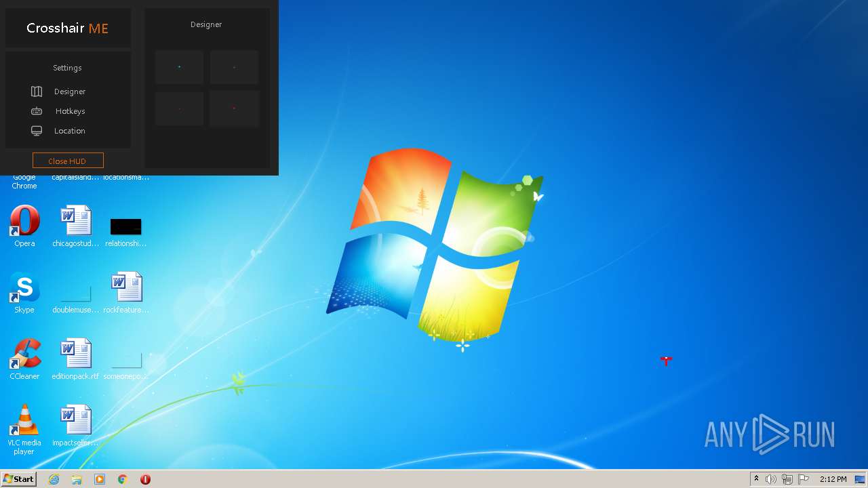868x488 pixels.
Task: Open the Action Center flag icon
Action: (x=804, y=479)
